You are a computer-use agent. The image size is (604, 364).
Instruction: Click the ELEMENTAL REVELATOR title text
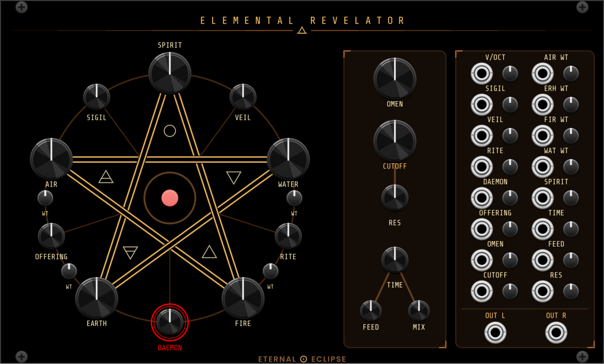click(x=303, y=21)
